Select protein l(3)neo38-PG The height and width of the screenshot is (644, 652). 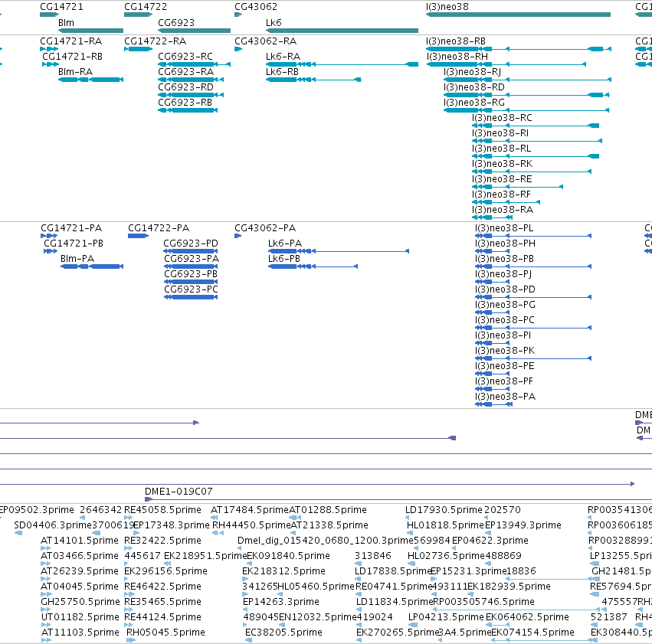coord(493,313)
